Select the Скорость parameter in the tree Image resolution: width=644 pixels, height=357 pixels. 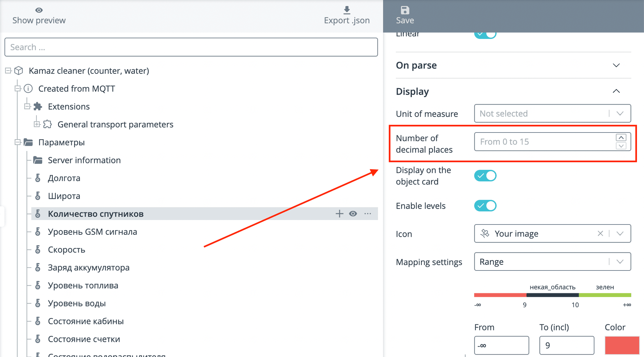point(66,250)
